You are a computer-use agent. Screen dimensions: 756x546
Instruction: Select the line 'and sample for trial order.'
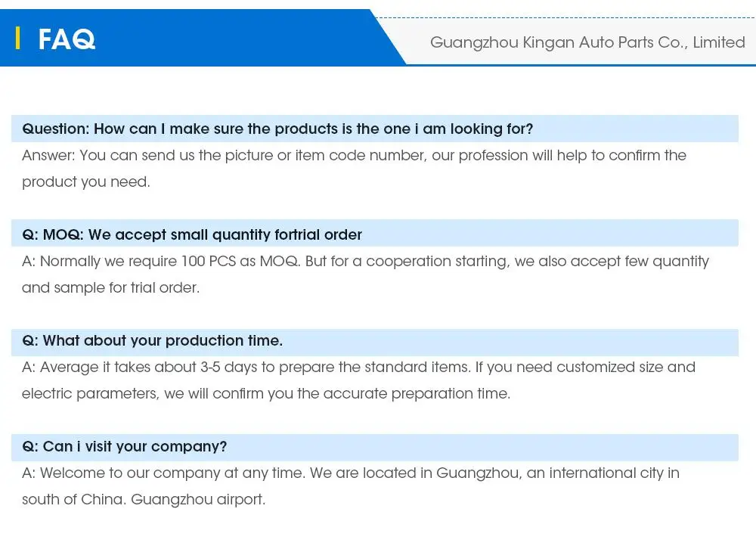pyautogui.click(x=110, y=288)
